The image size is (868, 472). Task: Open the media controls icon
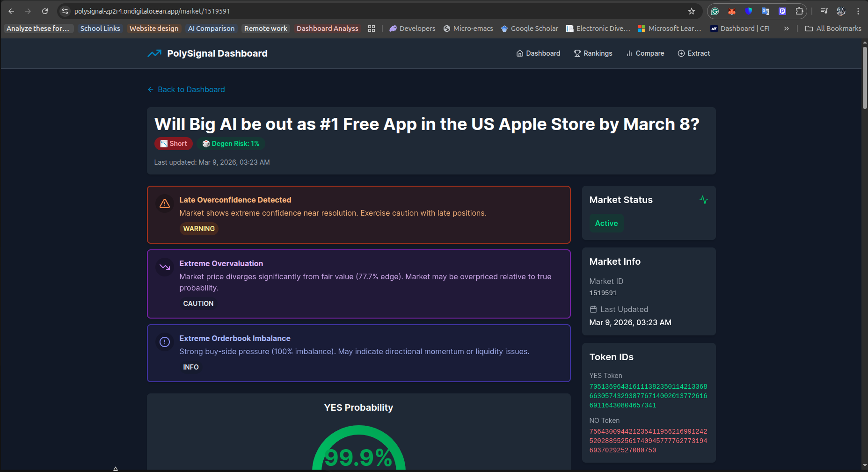click(x=824, y=11)
